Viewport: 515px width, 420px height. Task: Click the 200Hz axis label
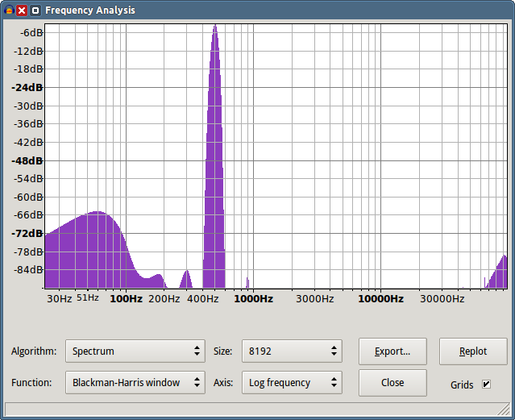pyautogui.click(x=164, y=299)
